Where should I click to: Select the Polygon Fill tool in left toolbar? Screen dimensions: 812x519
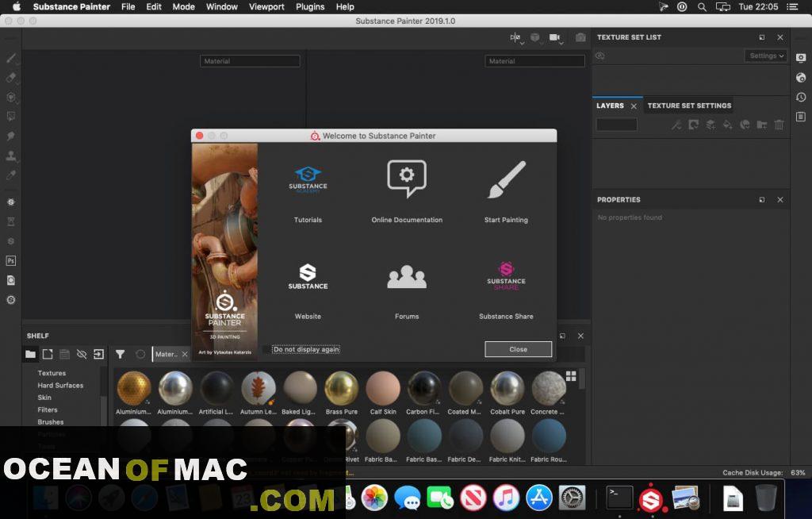pyautogui.click(x=11, y=117)
